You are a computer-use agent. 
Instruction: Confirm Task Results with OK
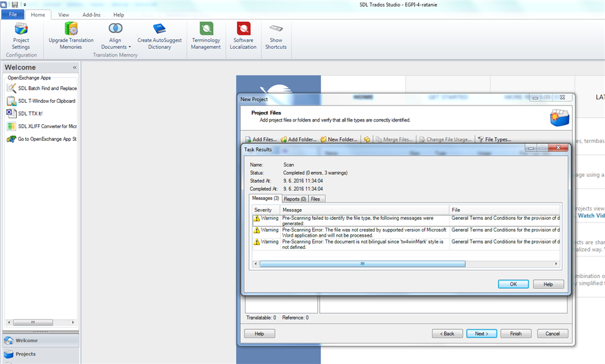coord(513,284)
